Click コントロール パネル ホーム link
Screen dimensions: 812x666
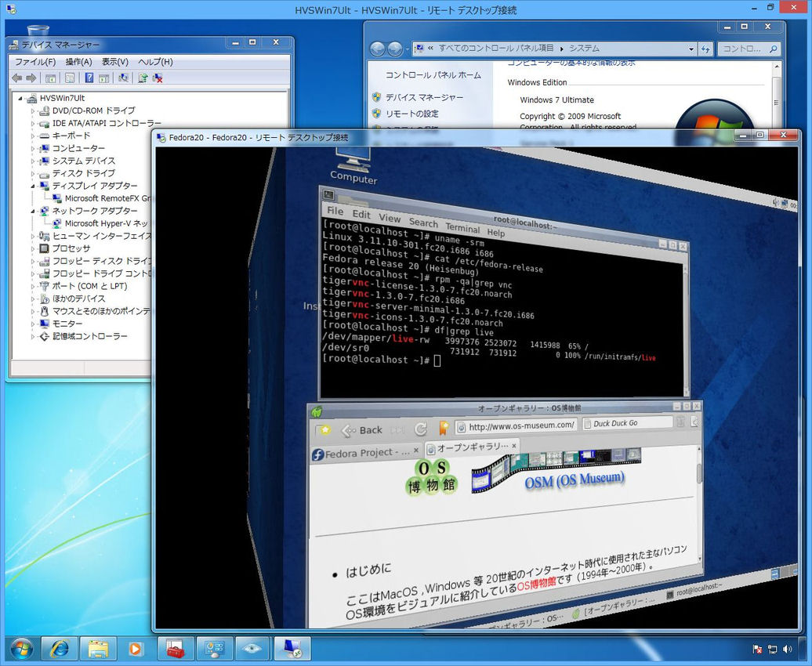pyautogui.click(x=433, y=75)
